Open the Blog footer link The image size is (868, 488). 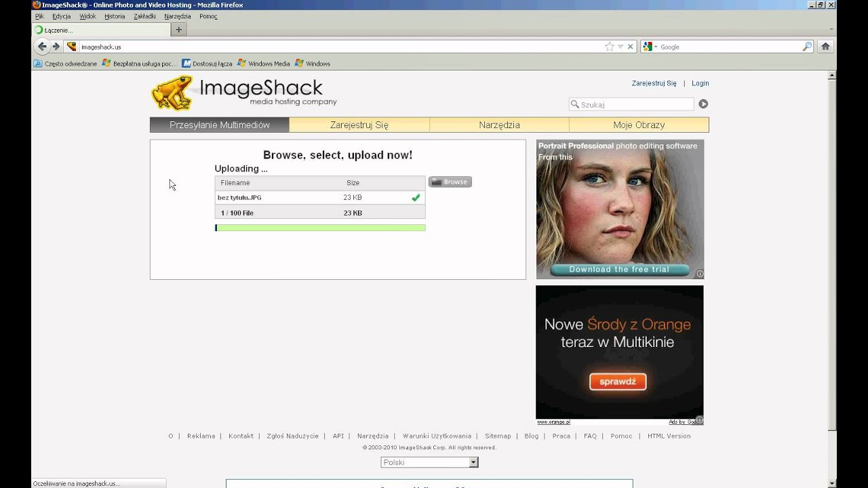tap(532, 436)
